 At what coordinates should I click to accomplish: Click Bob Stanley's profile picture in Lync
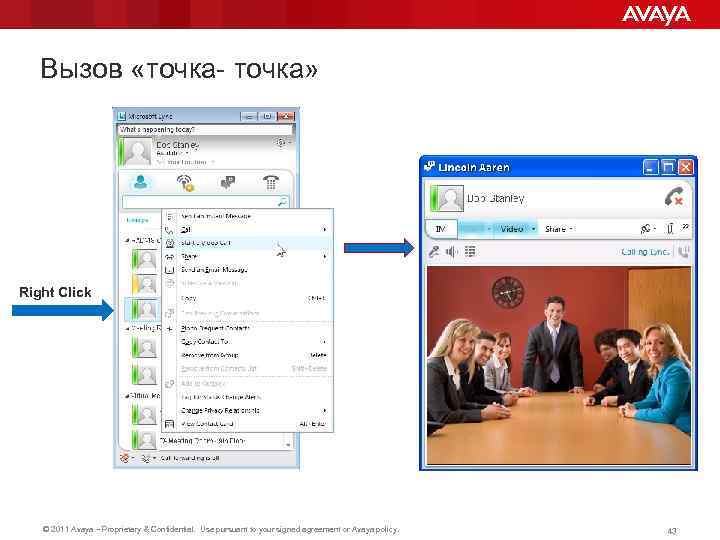pos(138,152)
